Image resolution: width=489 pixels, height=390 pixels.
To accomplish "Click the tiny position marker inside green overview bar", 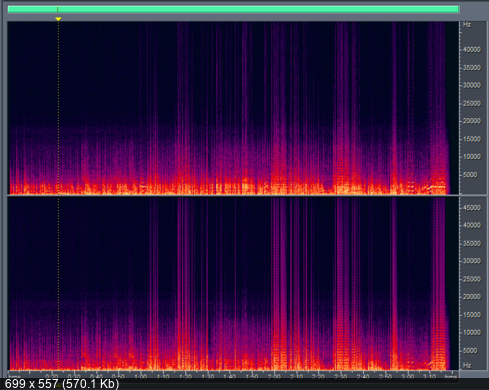I will click(58, 9).
